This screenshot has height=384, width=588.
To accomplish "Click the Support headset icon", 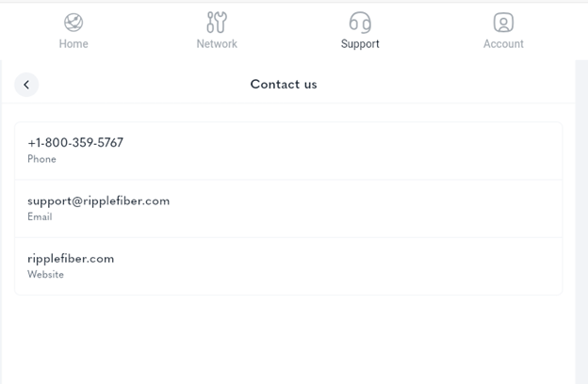I will (360, 22).
